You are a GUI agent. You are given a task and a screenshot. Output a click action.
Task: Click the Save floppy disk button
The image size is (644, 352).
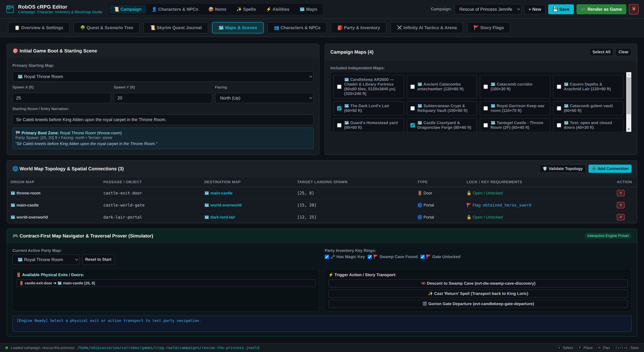pyautogui.click(x=561, y=9)
